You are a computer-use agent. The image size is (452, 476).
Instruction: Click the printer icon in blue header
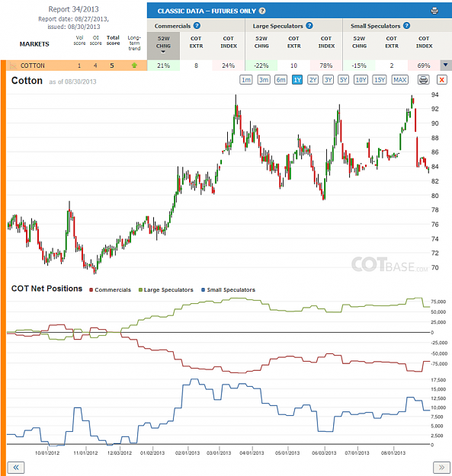434,11
